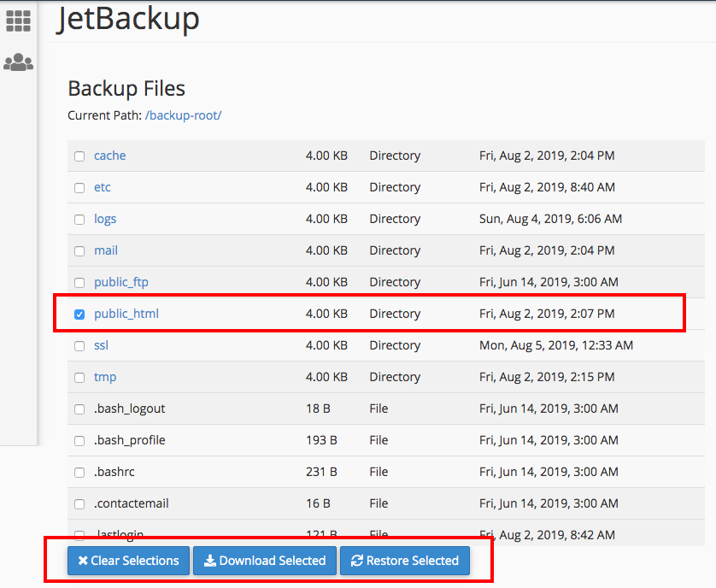Viewport: 716px width, 588px height.
Task: Open the public_ftp directory
Action: tap(121, 282)
